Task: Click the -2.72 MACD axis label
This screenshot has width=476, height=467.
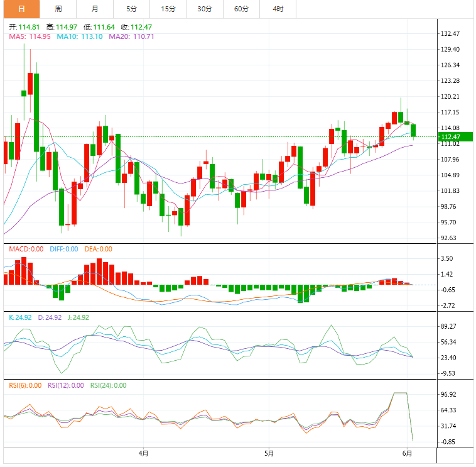Action: pyautogui.click(x=448, y=305)
